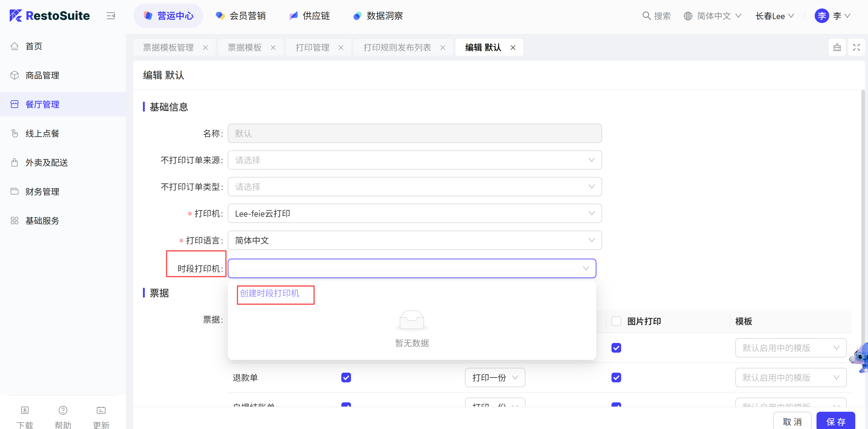868x429 pixels.
Task: Open the 打印机 printer dropdown
Action: pos(414,213)
